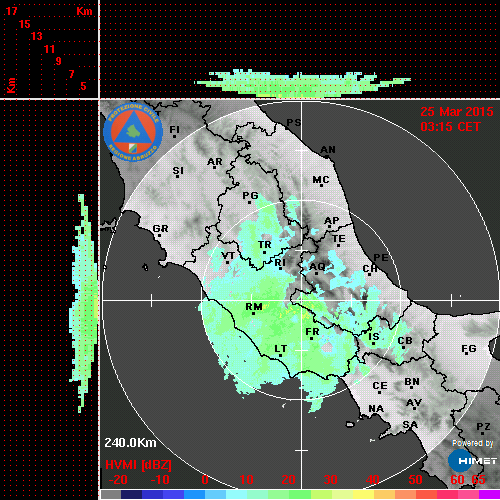This screenshot has height=500, width=500.
Task: Pick the magenta 65 dBZ color swatch
Action: tap(489, 494)
